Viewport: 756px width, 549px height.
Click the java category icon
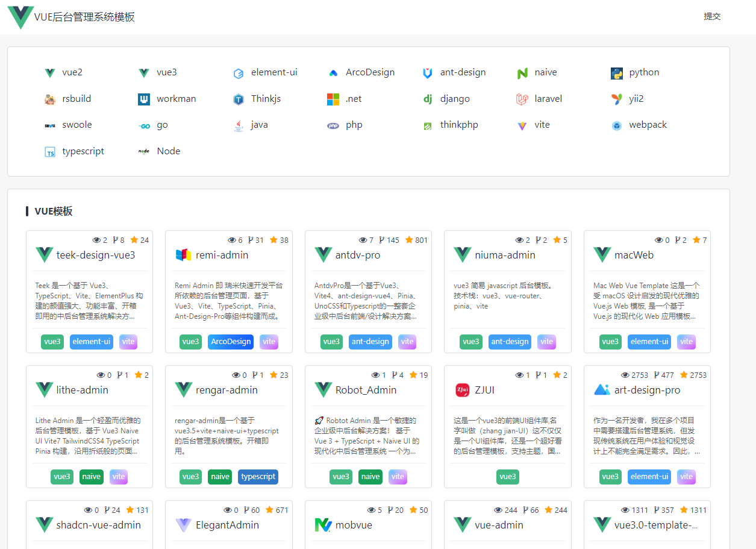coord(239,125)
